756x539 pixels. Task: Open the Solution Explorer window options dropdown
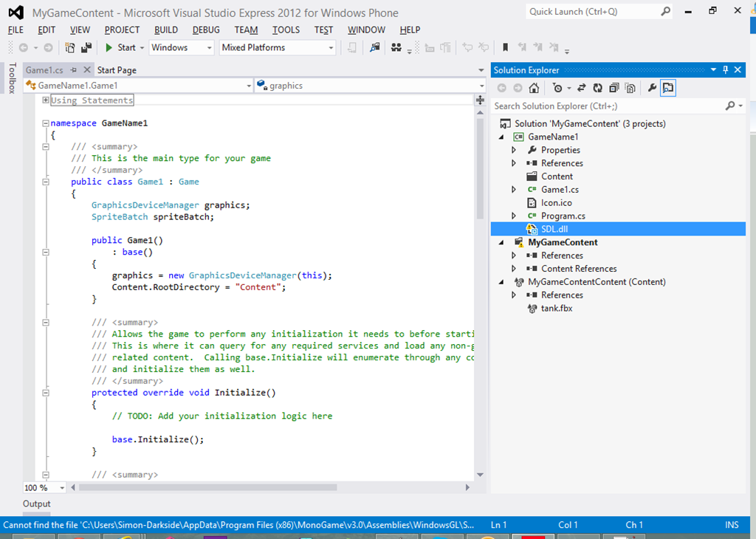[714, 70]
